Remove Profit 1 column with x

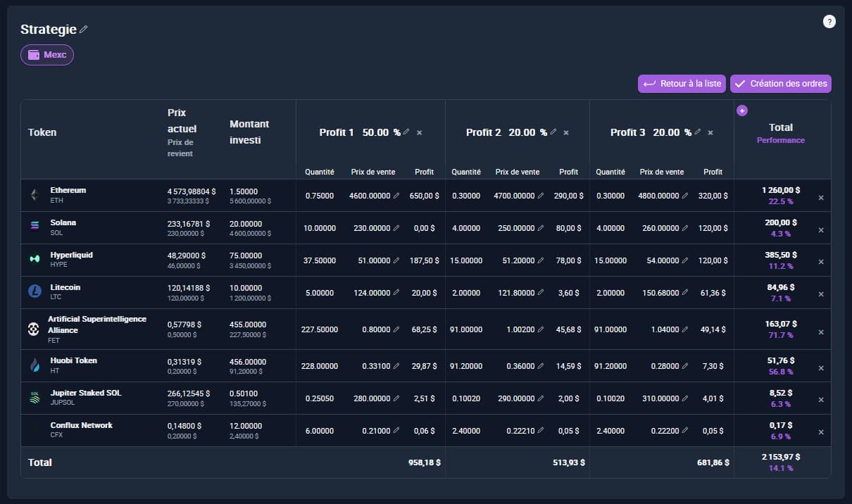pyautogui.click(x=420, y=132)
